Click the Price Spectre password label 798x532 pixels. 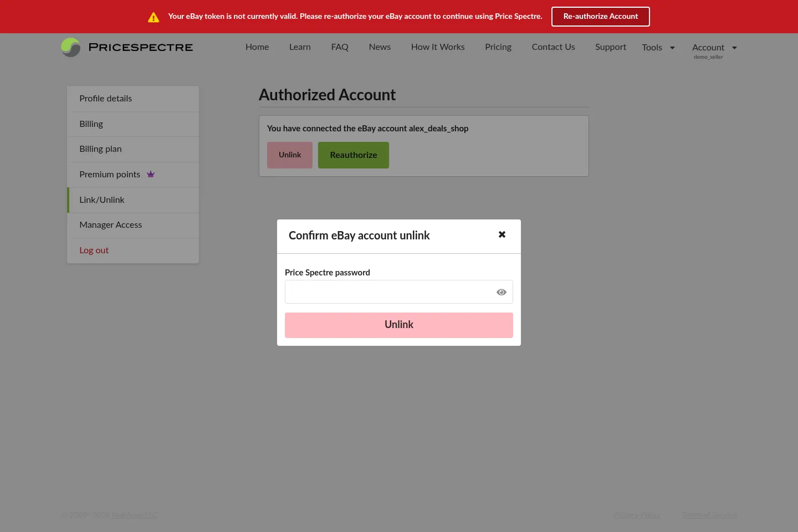[x=327, y=273]
